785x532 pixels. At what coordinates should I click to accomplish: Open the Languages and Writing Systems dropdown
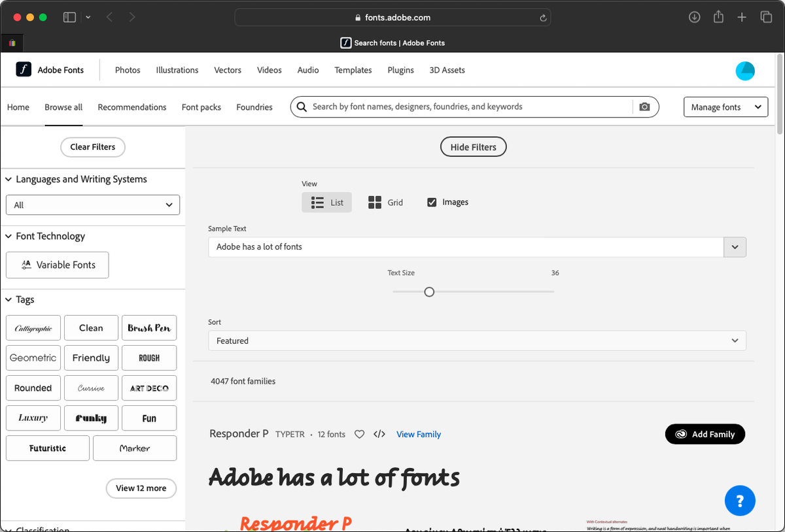tap(92, 205)
